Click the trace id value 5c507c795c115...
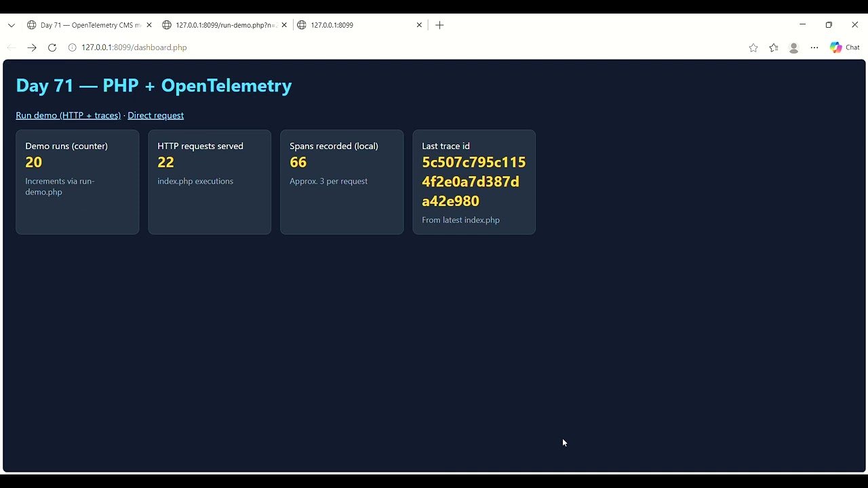This screenshot has width=868, height=488. coord(474,182)
